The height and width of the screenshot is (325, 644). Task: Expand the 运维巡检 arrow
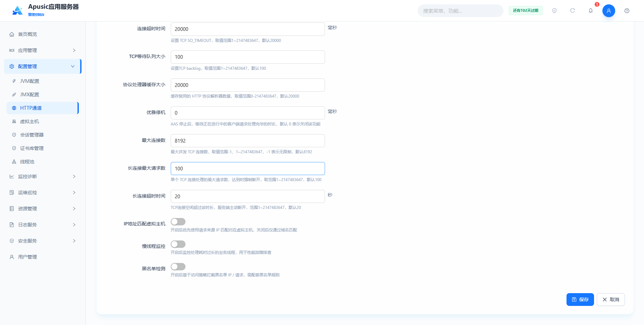(x=74, y=193)
